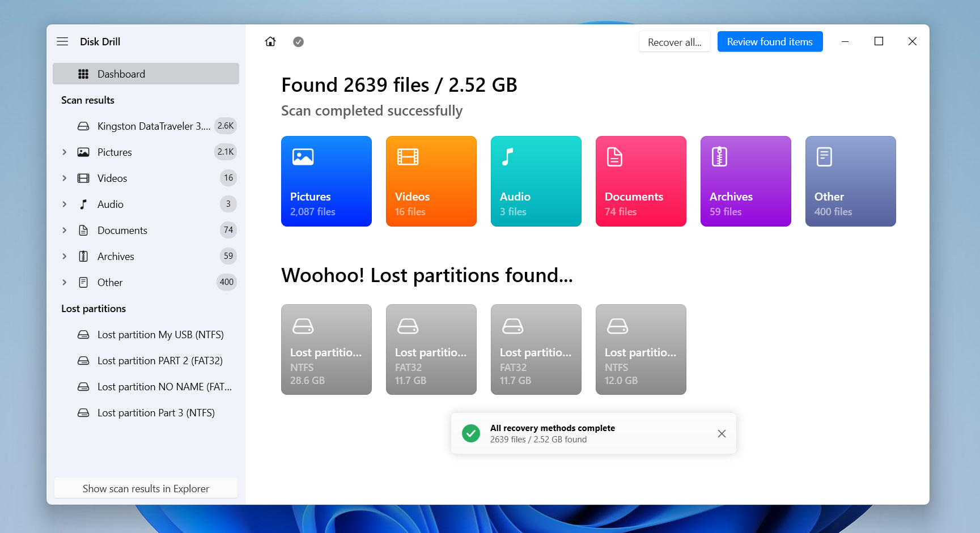This screenshot has width=980, height=533.
Task: Click the scan status checkmark icon
Action: (298, 41)
